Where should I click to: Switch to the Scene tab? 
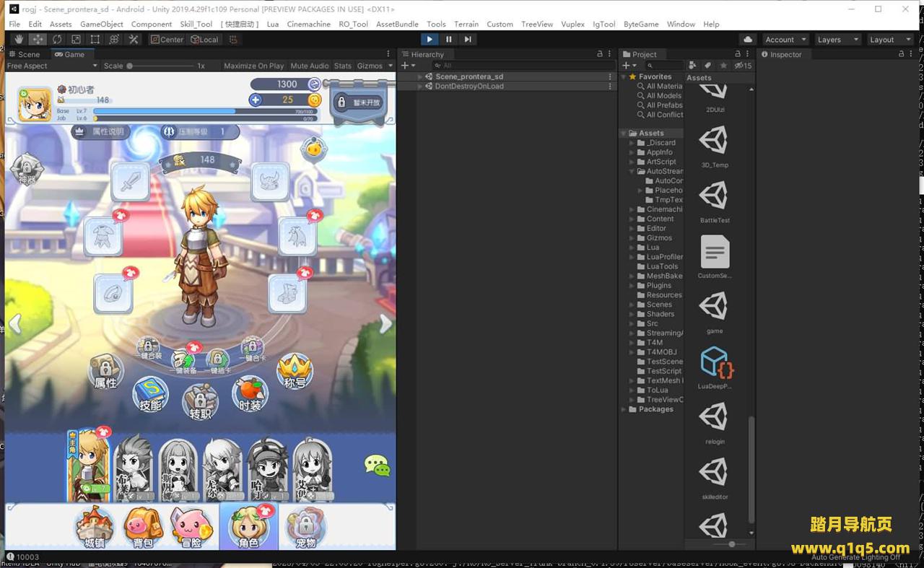pos(25,54)
